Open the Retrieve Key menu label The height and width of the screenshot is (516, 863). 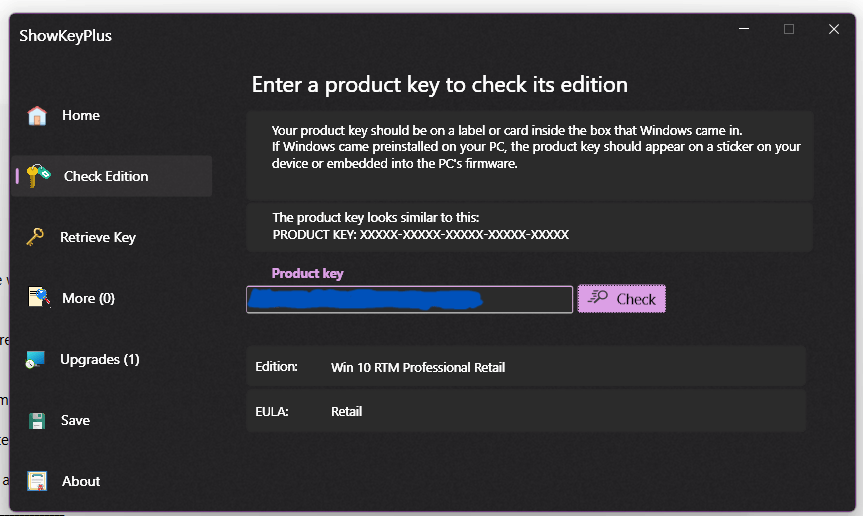[x=98, y=237]
